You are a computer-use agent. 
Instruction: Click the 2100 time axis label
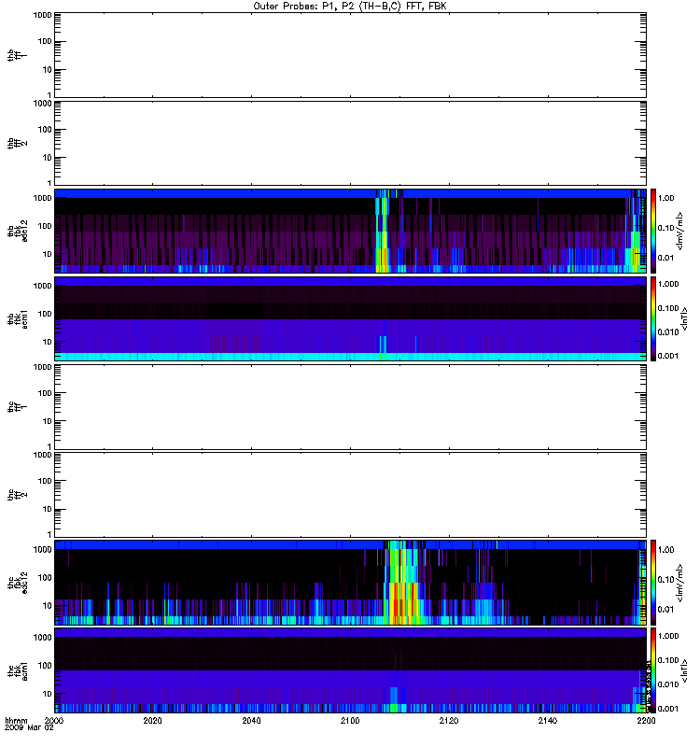point(350,720)
